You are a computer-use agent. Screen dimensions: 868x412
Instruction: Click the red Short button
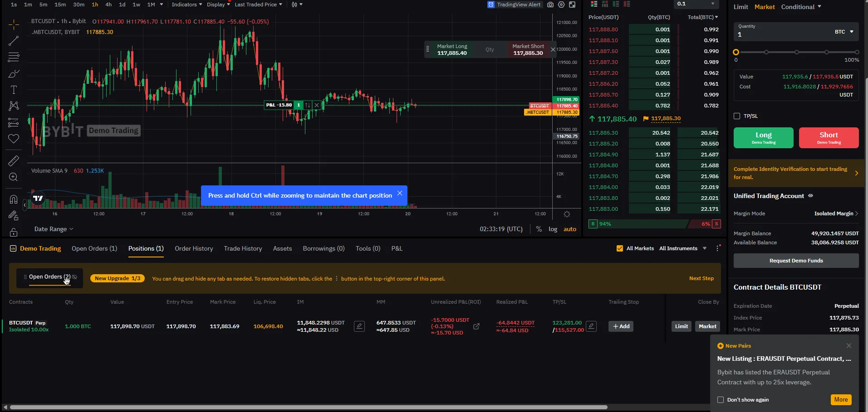tap(829, 138)
